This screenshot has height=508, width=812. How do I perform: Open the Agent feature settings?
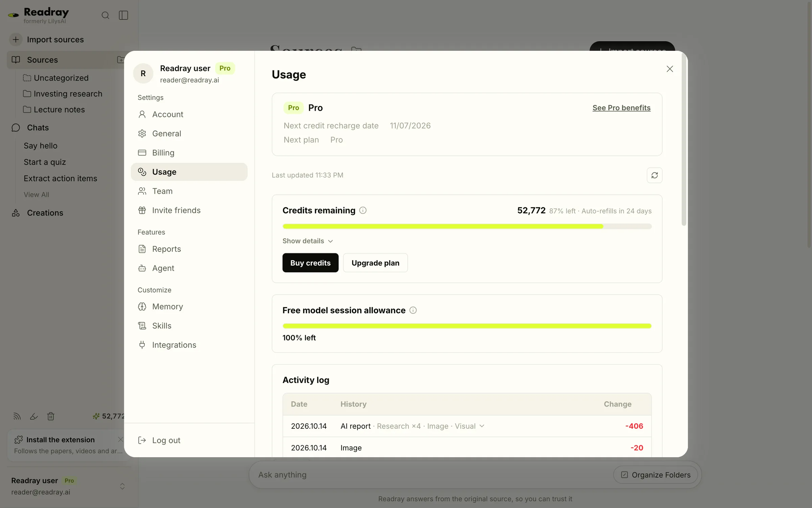(189, 268)
